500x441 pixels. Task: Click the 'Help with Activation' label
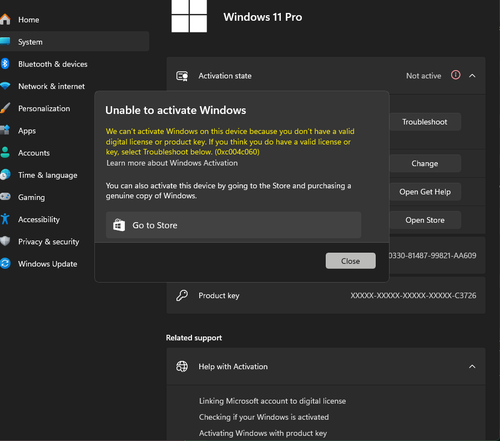pyautogui.click(x=233, y=367)
